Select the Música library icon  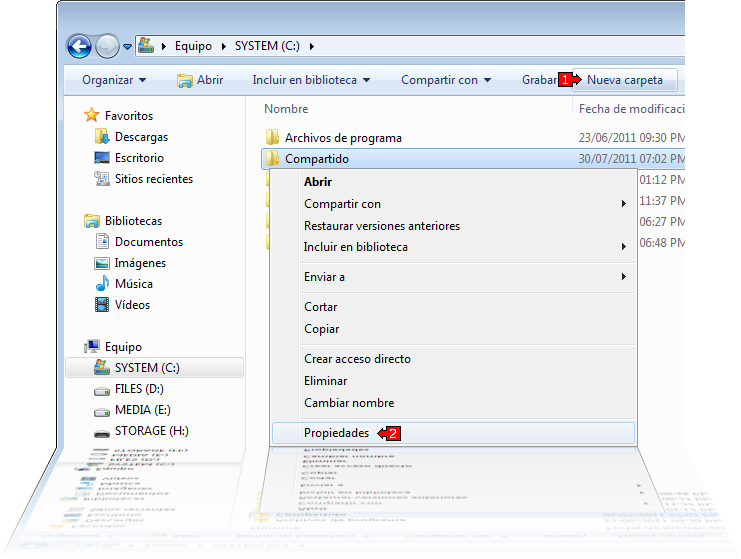coord(102,284)
